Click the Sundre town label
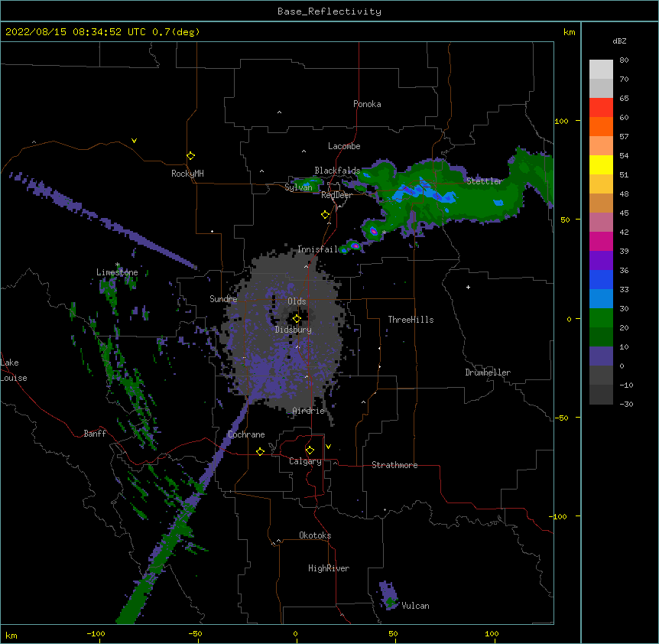659x644 pixels. click(223, 299)
